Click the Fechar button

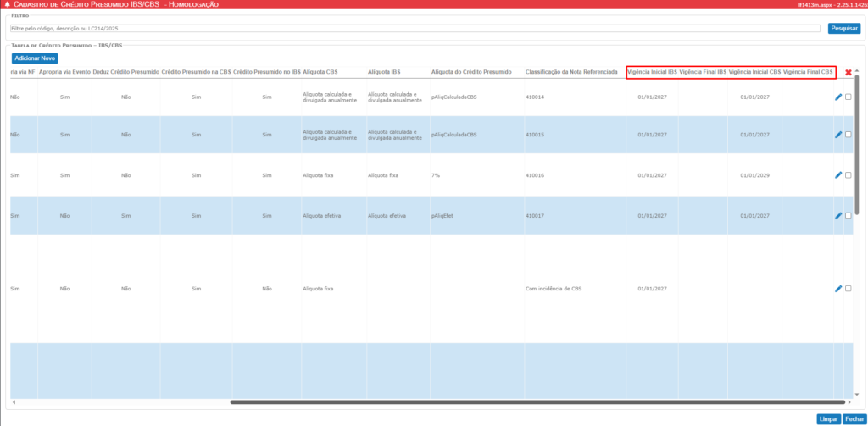[853, 418]
